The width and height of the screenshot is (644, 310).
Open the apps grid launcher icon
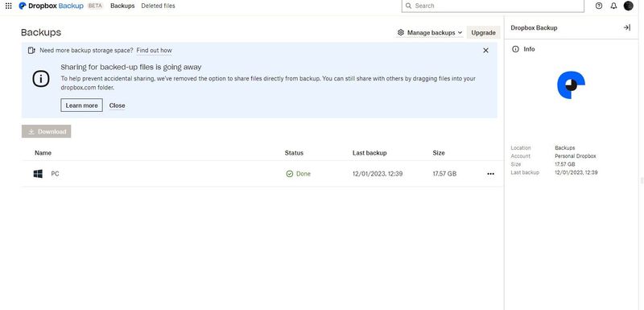pyautogui.click(x=8, y=6)
